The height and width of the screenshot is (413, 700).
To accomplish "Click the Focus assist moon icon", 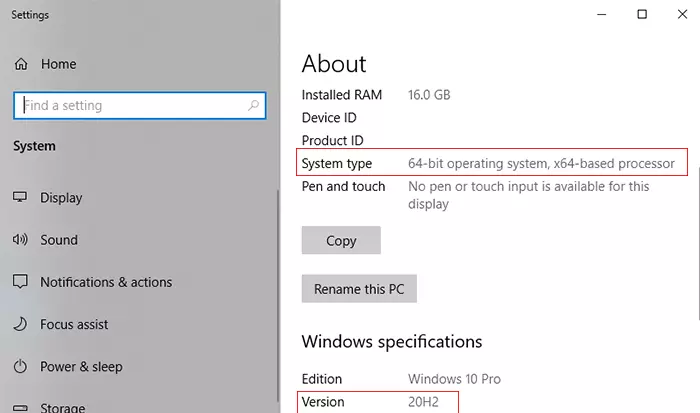I will [20, 324].
